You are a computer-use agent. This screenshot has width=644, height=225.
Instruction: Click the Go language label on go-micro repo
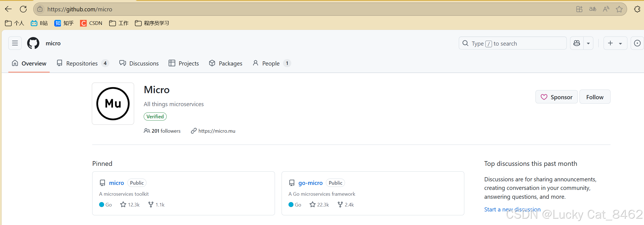295,205
